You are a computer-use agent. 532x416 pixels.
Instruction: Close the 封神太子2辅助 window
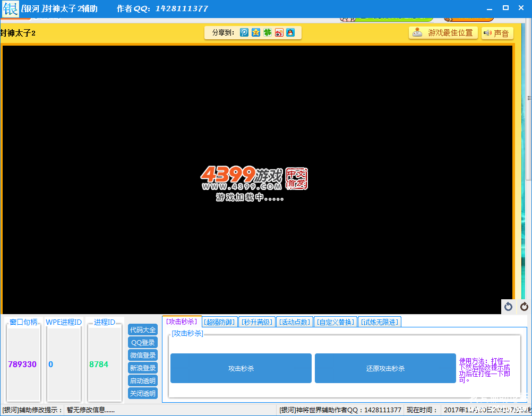coord(521,8)
